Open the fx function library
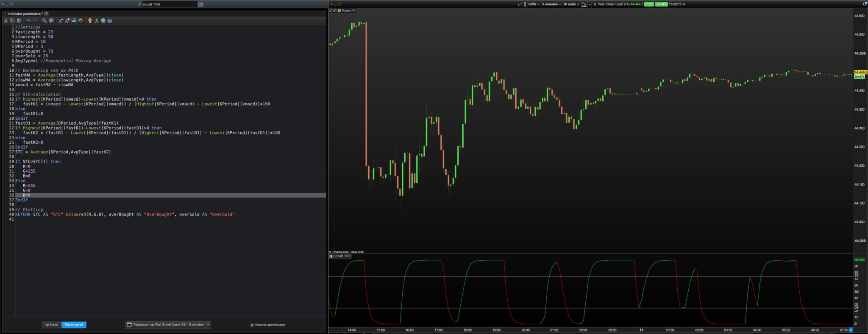 coord(96,20)
